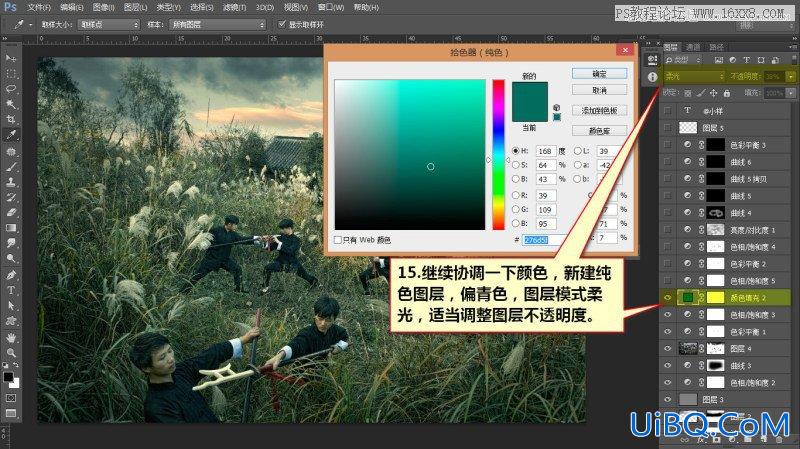Click the 添加到色板 button

coord(599,111)
